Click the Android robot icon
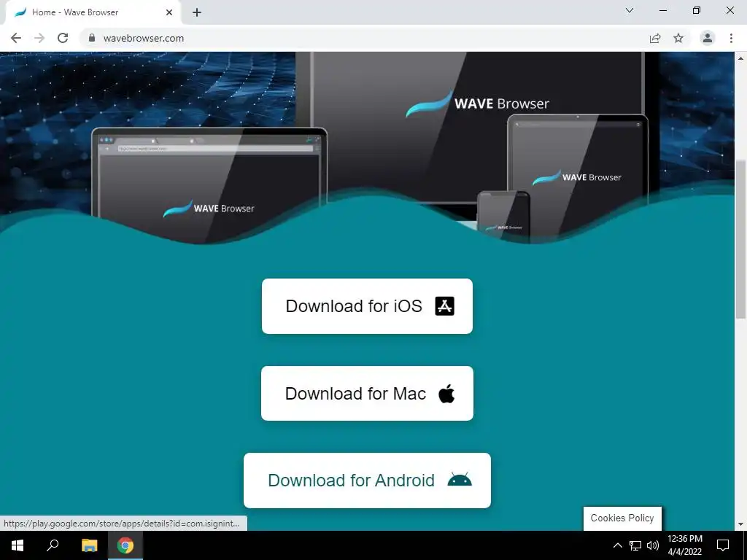Screen dimensions: 747x560 pos(460,480)
